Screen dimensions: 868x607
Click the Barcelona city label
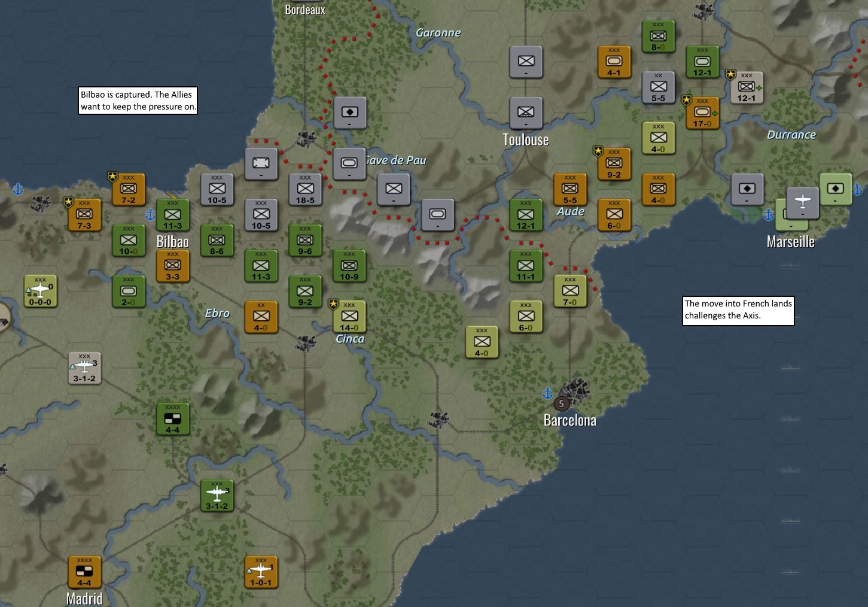pos(570,420)
